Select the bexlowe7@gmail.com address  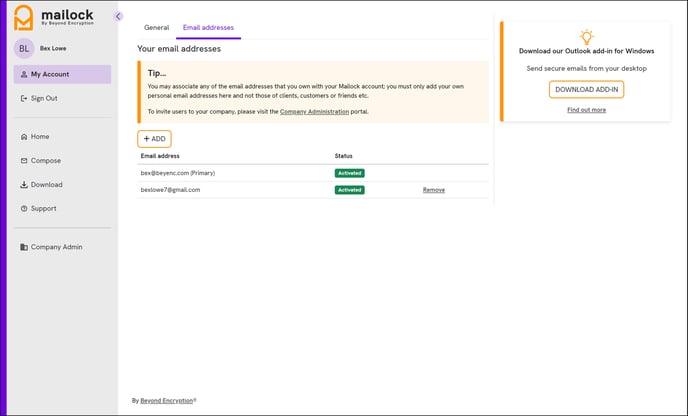click(170, 190)
